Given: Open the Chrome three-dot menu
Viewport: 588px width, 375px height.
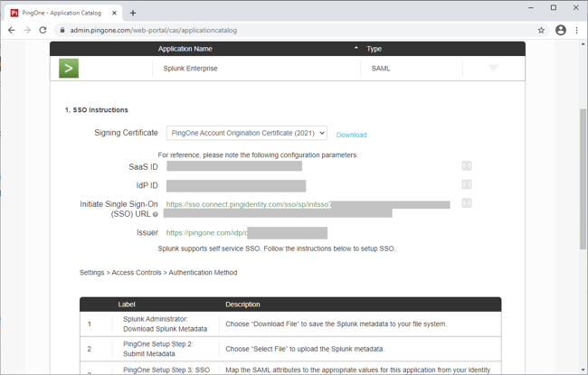Looking at the screenshot, I should coord(577,30).
